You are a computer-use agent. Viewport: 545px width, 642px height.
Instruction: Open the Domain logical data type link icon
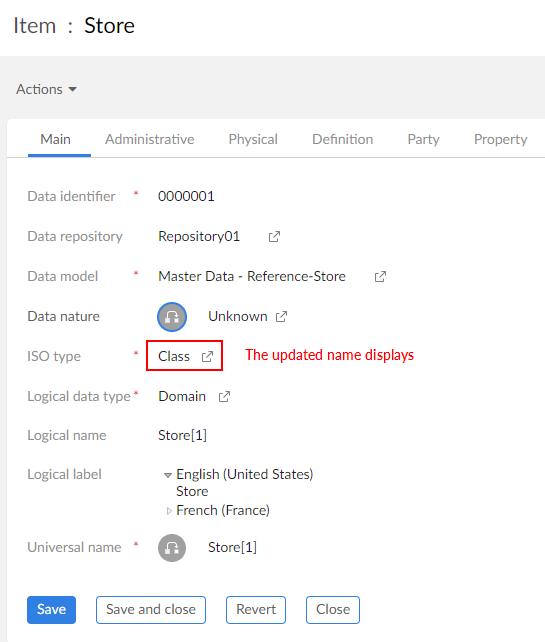(x=224, y=396)
